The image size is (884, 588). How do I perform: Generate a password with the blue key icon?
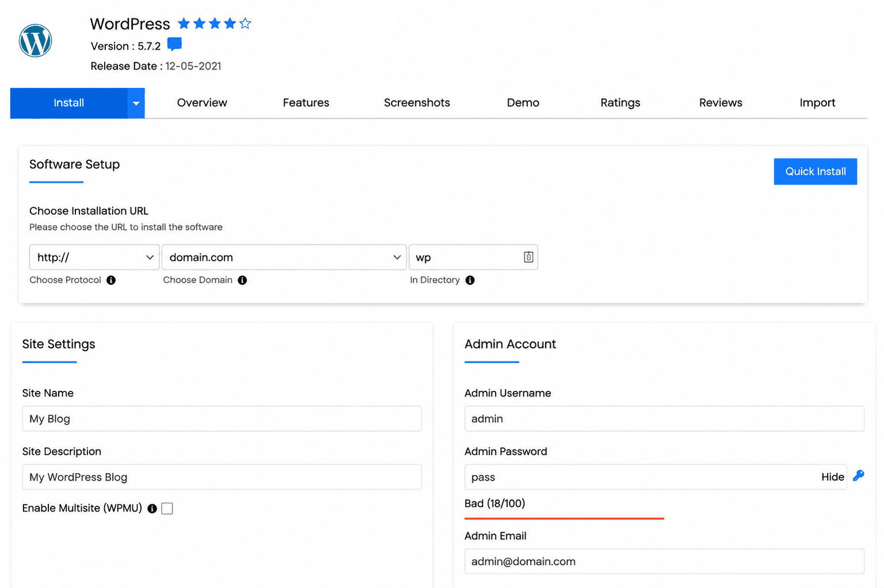point(858,476)
